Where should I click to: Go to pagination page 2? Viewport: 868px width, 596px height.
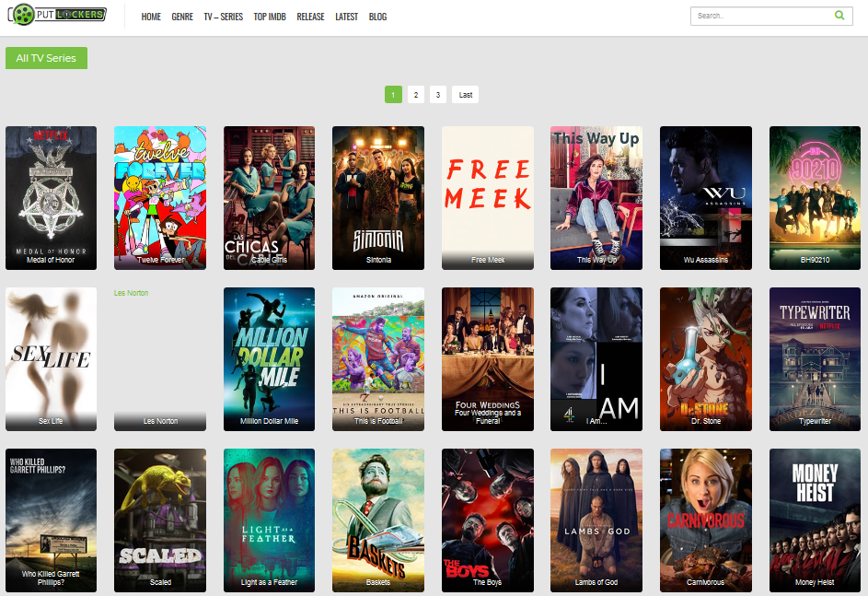[416, 95]
